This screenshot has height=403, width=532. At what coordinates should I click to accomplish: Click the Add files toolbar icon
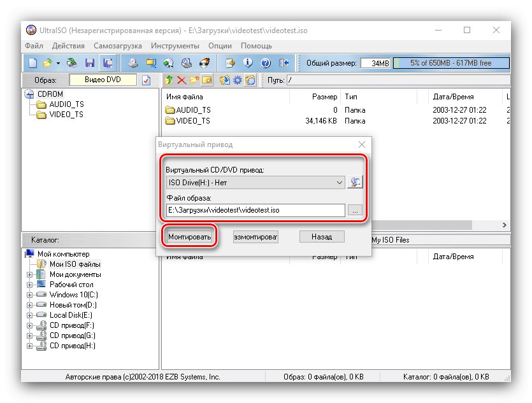point(231,62)
